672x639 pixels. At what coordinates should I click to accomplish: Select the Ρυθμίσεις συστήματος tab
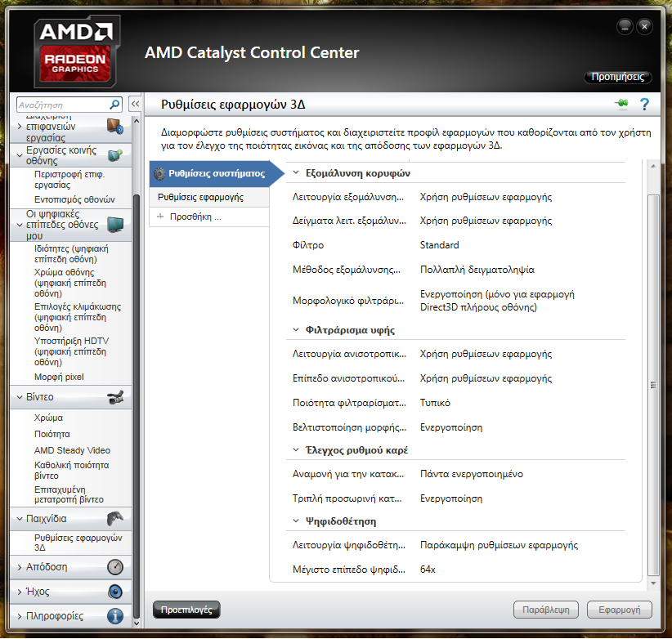pyautogui.click(x=217, y=173)
